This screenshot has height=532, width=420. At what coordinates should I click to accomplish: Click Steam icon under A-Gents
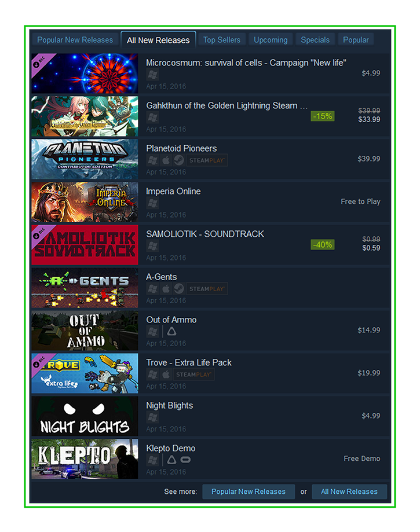coord(178,289)
